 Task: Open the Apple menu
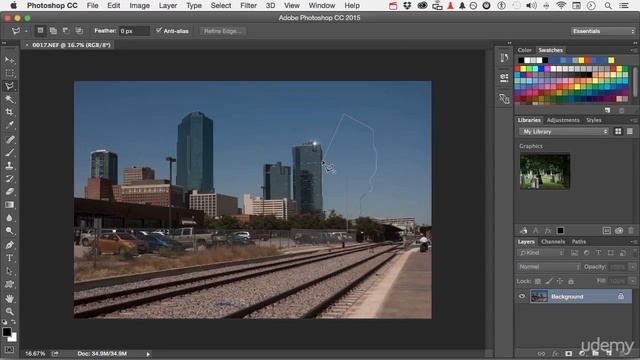pos(13,6)
